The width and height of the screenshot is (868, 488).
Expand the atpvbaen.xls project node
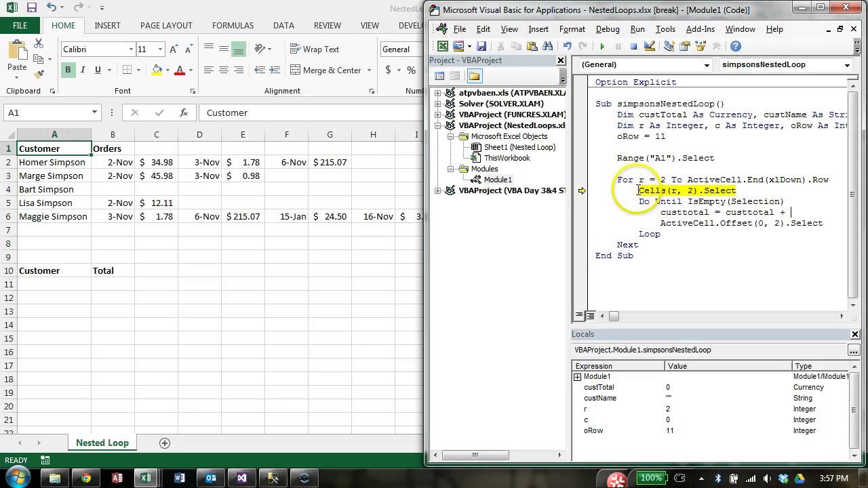click(438, 93)
